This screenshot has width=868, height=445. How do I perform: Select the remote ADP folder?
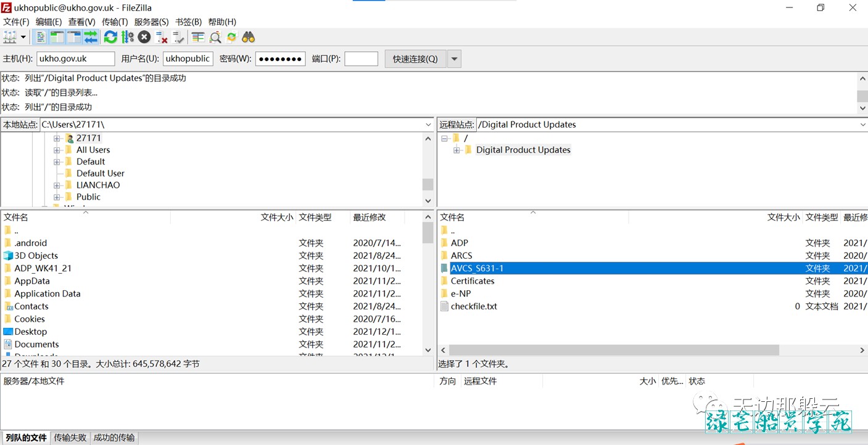(459, 243)
